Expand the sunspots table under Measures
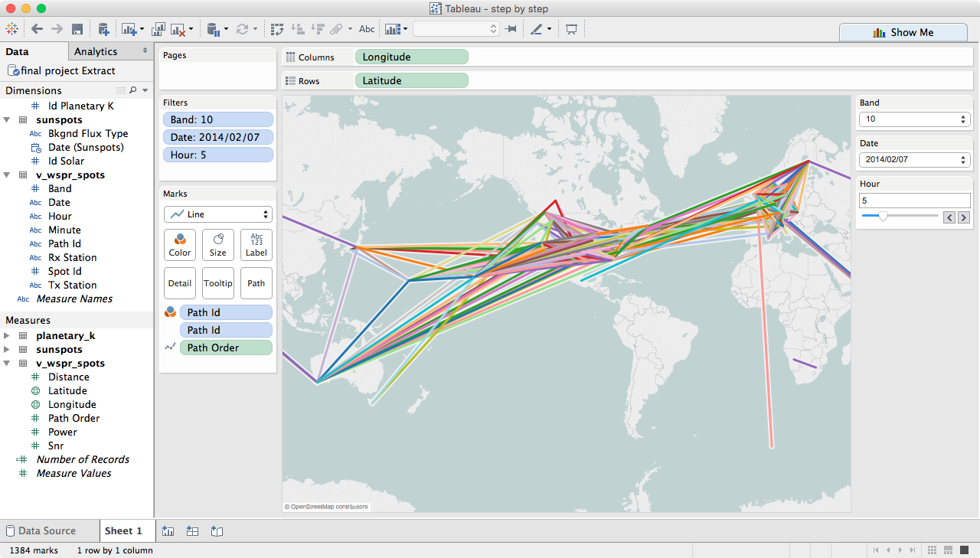Viewport: 980px width, 558px height. coord(7,350)
